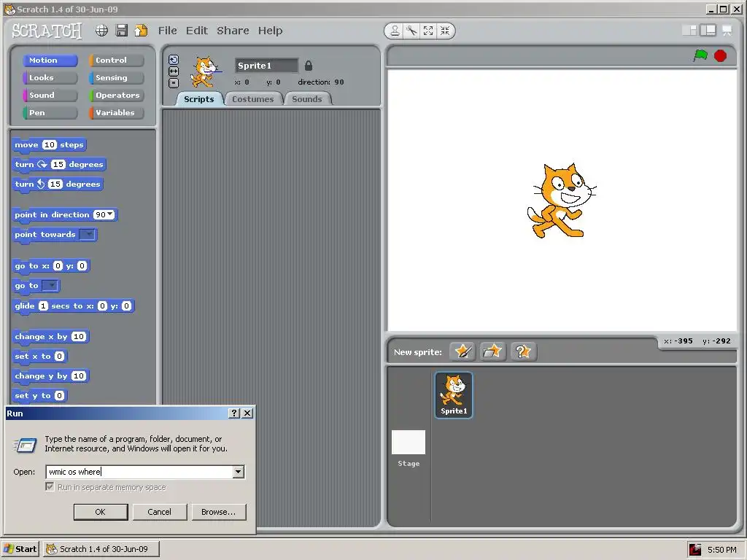The width and height of the screenshot is (747, 560).
Task: Click Scratch 1.4 taskbar button
Action: pos(101,549)
